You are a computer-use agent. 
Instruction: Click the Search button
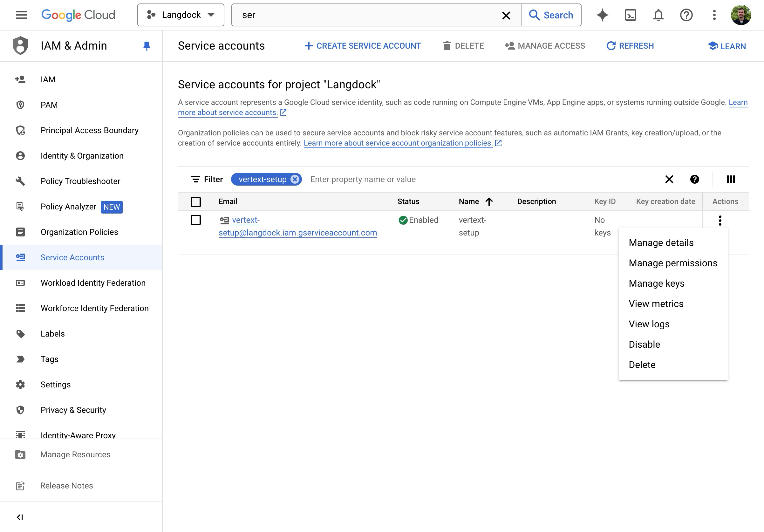coord(551,15)
